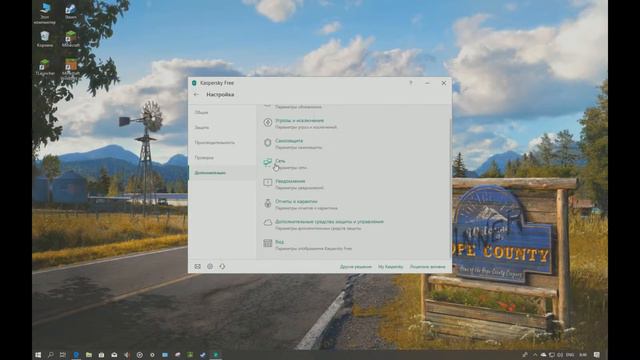Select the Этот компьютер desktop icon
The height and width of the screenshot is (360, 640).
click(x=45, y=13)
